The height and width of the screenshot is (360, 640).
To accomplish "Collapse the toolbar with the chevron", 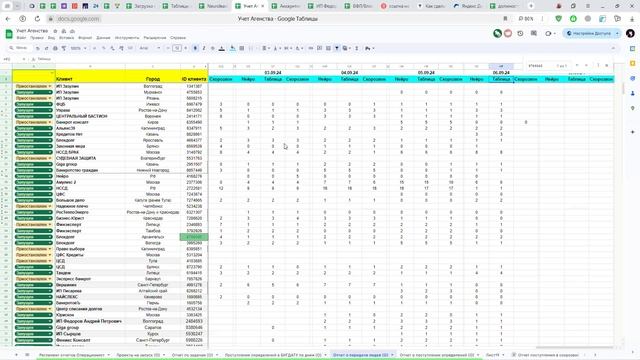I will [613, 48].
